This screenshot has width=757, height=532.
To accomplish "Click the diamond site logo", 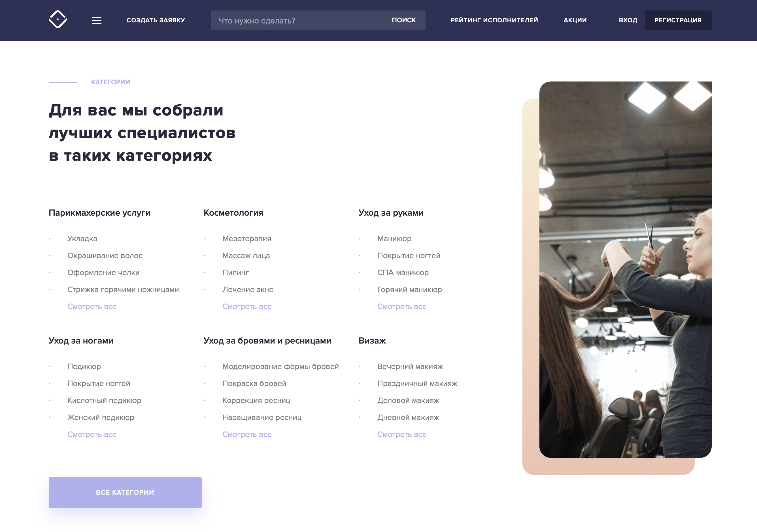I will click(x=58, y=20).
